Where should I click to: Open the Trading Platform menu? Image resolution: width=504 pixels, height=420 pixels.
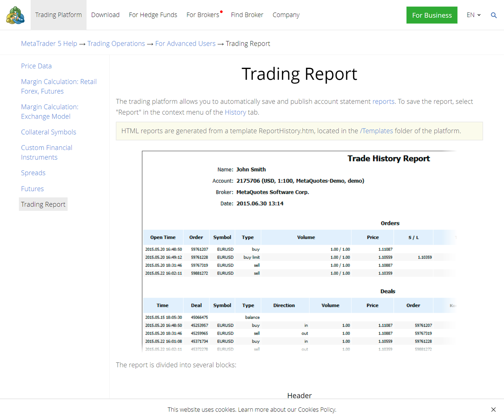click(59, 15)
